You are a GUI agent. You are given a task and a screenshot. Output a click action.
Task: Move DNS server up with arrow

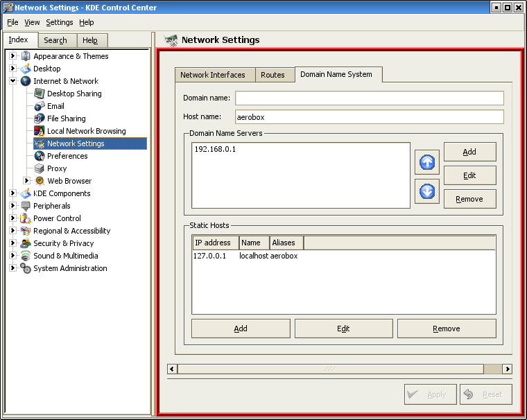point(427,162)
